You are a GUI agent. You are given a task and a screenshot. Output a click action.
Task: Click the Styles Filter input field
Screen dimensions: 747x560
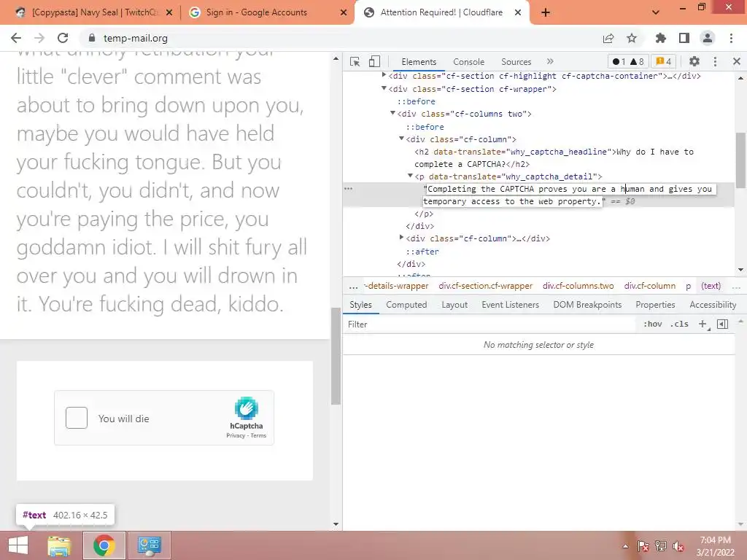pyautogui.click(x=491, y=324)
